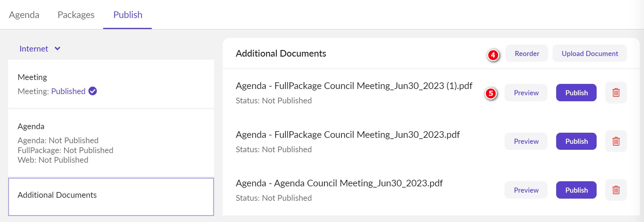The height and width of the screenshot is (222, 644).
Task: Click the Published link under Meeting
Action: click(x=68, y=91)
